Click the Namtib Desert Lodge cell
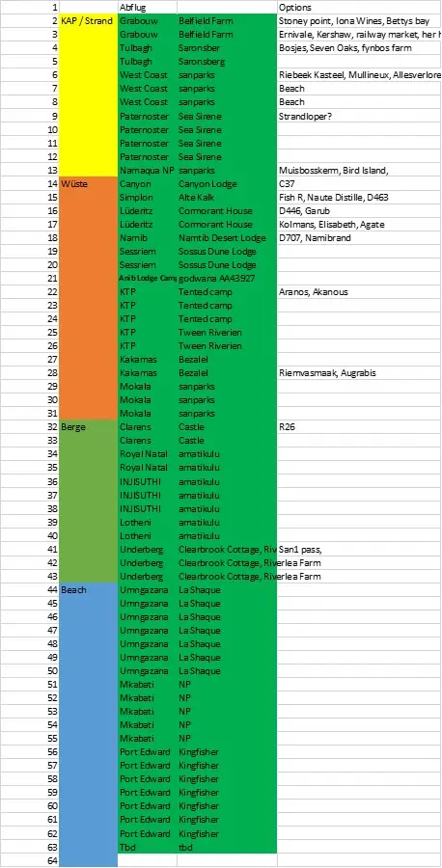Viewport: 442px width, 868px height. coord(227,237)
